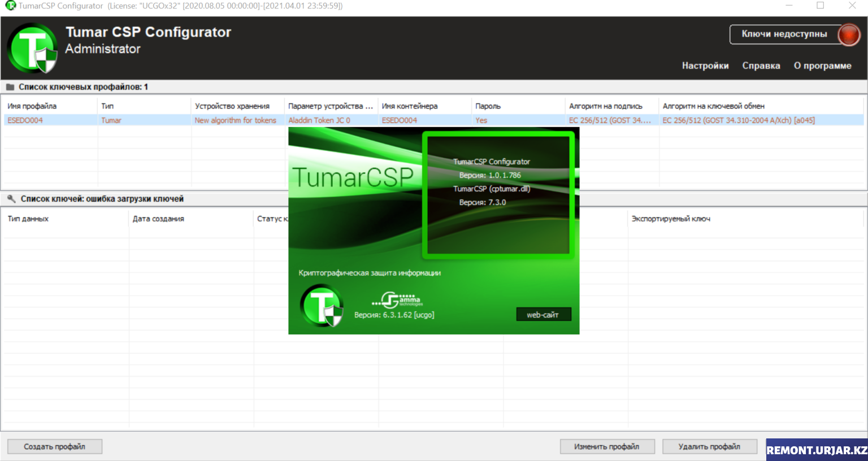Screen dimensions: 868x461
Task: Open the 'web-сайт' link in splash
Action: click(543, 315)
